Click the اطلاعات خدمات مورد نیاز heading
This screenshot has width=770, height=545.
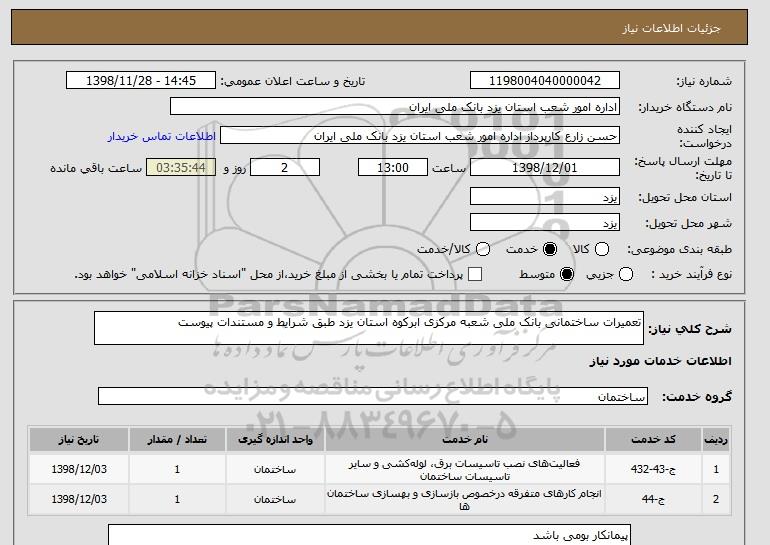tap(660, 361)
